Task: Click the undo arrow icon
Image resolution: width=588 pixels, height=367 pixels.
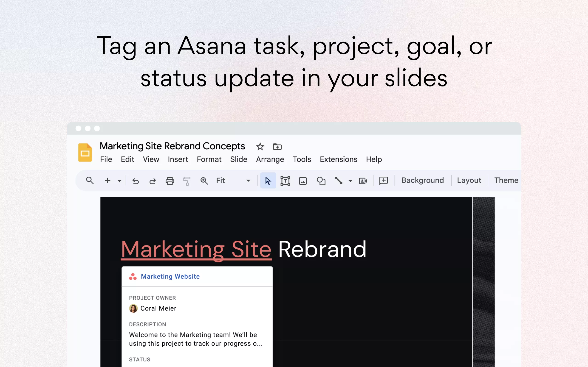Action: [135, 181]
